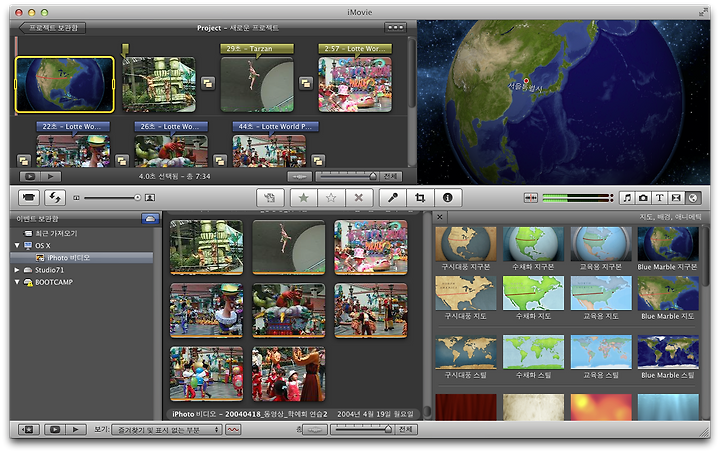
Task: Choose the Blue Marble 지도 flat map
Action: click(x=668, y=293)
